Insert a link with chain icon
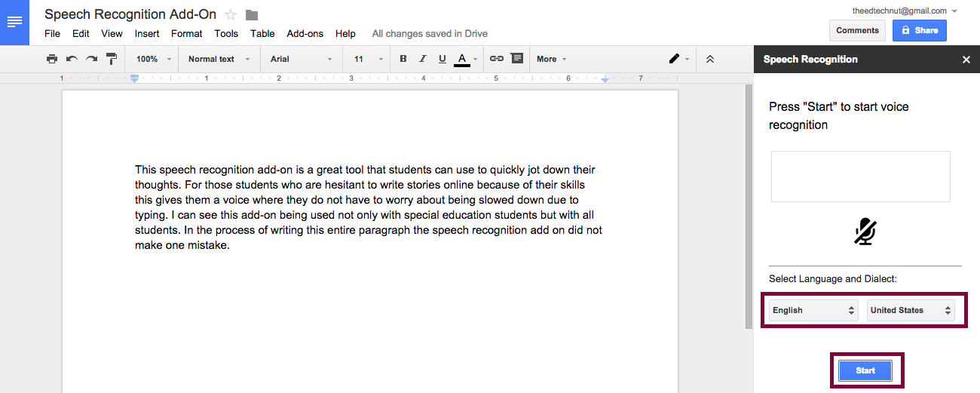Viewport: 980px width, 393px height. pyautogui.click(x=497, y=59)
